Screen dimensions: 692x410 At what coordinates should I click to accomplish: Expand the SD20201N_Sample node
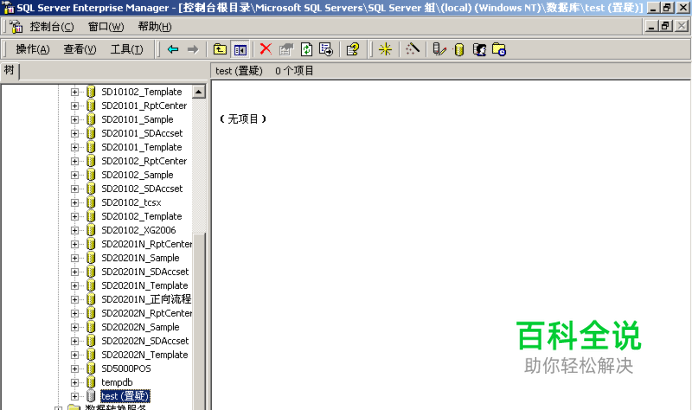(x=75, y=258)
